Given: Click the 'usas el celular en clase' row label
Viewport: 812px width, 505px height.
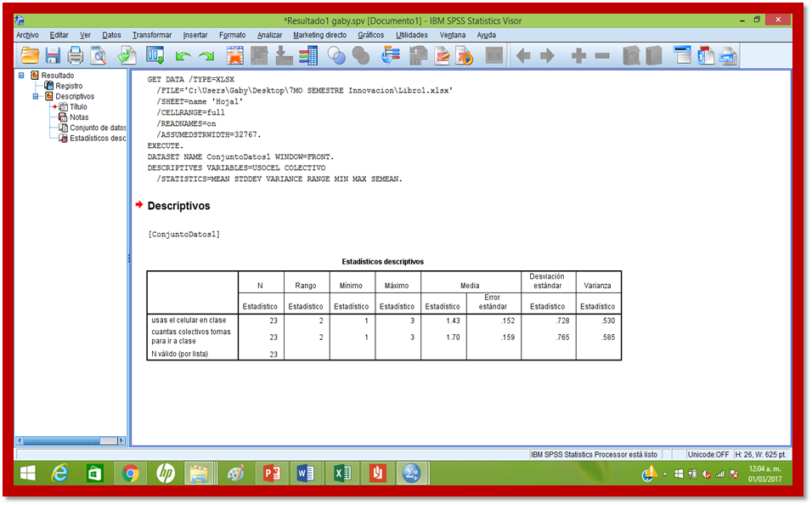Looking at the screenshot, I should 189,321.
